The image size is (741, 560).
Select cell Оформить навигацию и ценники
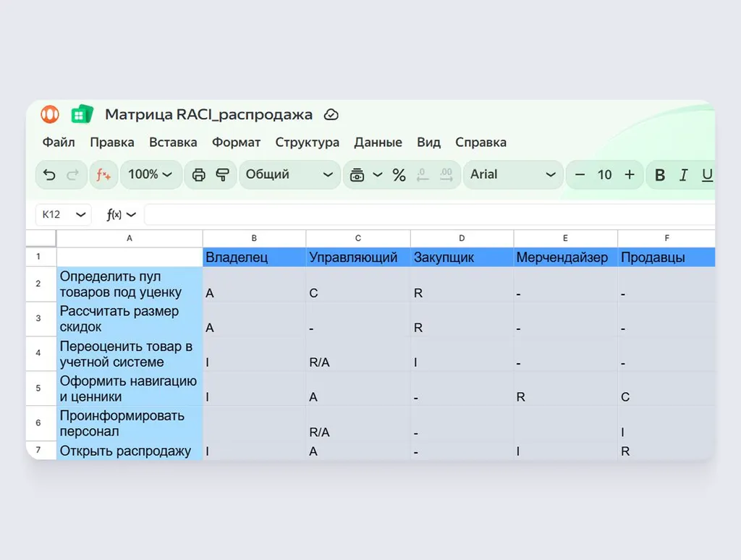click(130, 389)
